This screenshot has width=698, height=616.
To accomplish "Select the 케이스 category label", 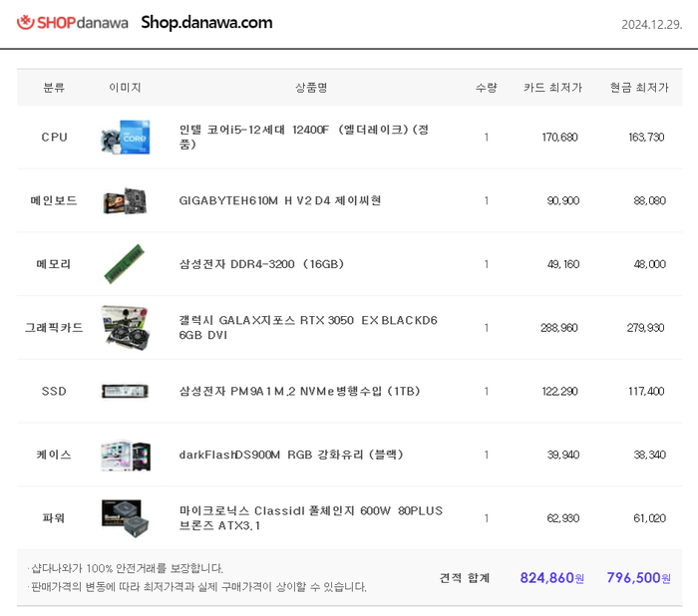I will pos(54,455).
